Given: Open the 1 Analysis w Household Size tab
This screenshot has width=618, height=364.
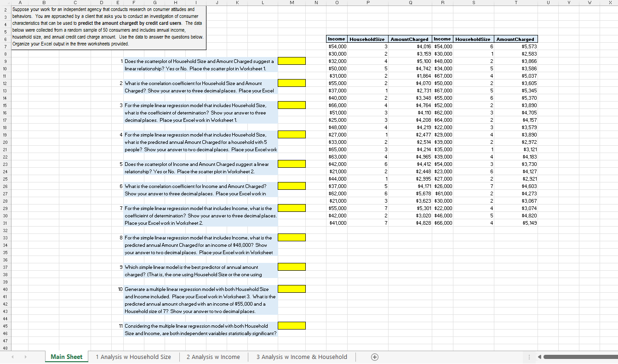Looking at the screenshot, I should (x=133, y=357).
